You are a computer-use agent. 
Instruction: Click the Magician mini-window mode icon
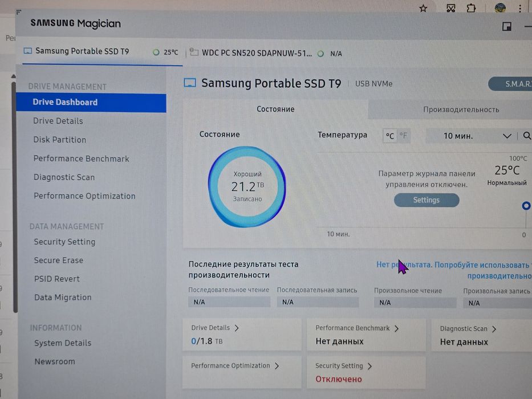coord(507,26)
